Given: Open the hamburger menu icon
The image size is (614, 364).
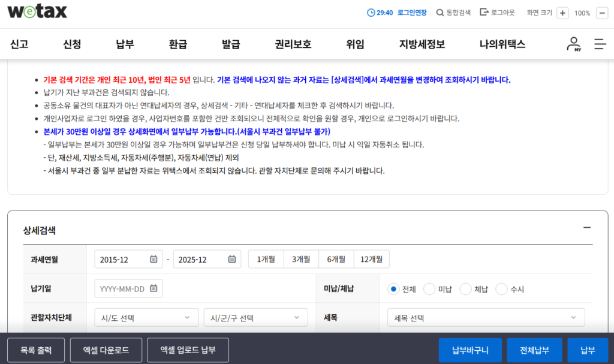Looking at the screenshot, I should pos(600,44).
